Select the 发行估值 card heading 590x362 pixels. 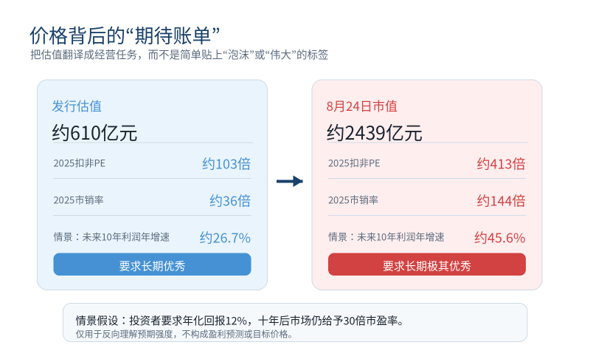click(x=77, y=106)
